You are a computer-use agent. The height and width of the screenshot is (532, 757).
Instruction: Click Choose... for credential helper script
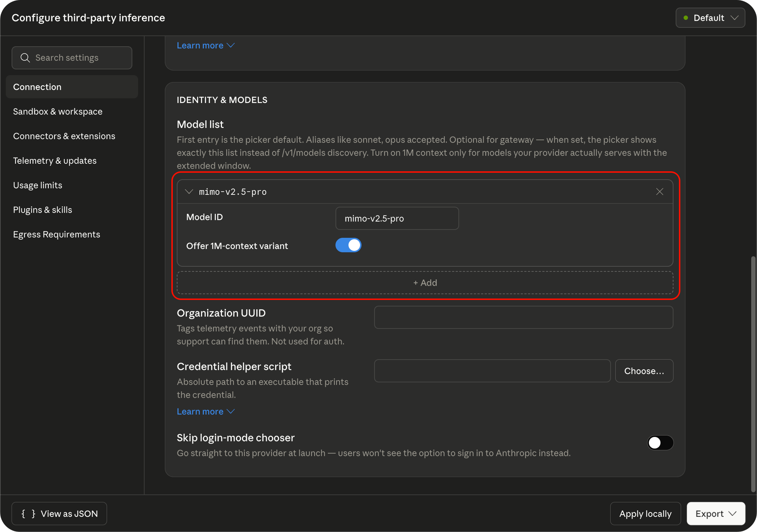point(644,371)
